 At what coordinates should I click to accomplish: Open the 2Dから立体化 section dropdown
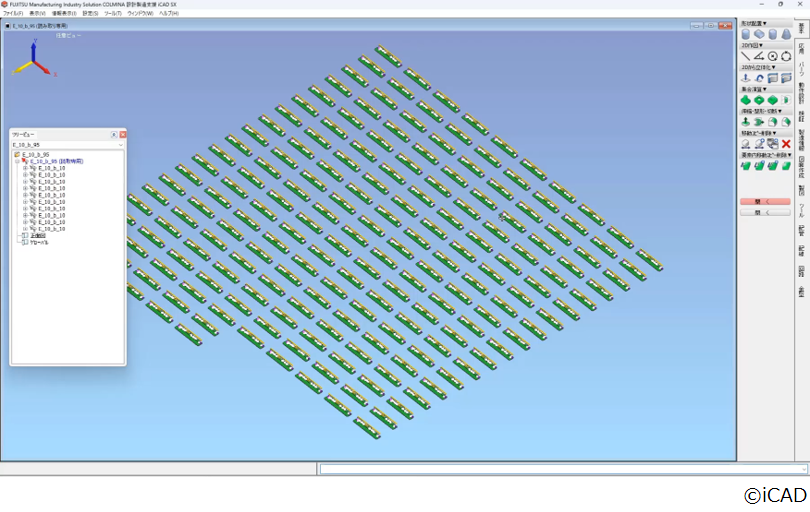758,67
